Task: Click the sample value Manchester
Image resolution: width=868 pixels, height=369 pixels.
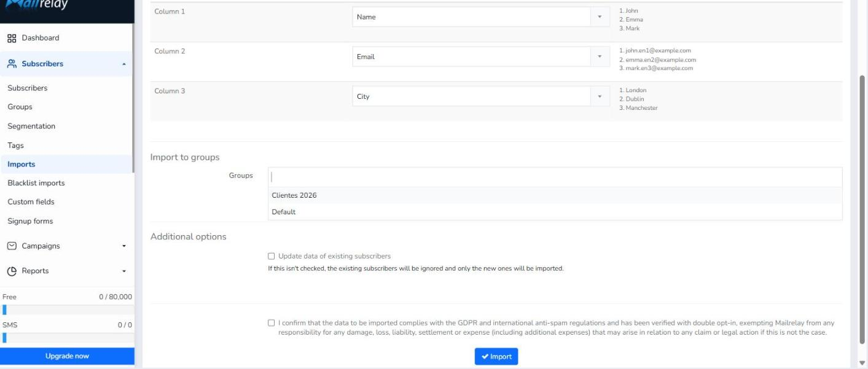Action: tap(641, 108)
